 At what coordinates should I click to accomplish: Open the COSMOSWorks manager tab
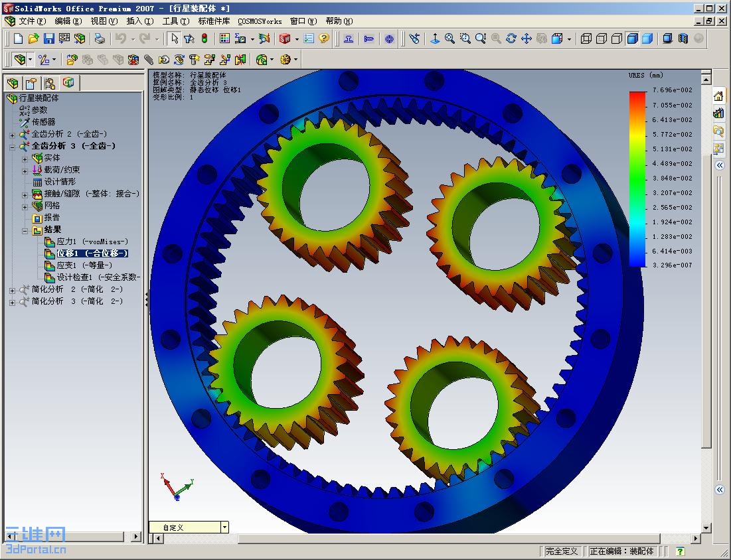click(69, 83)
